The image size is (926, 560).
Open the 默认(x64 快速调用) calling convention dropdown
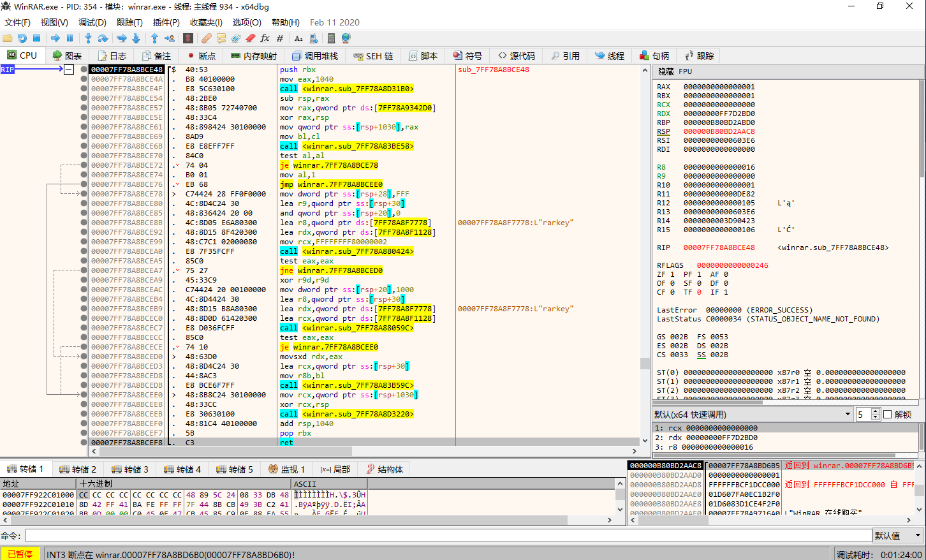(753, 415)
